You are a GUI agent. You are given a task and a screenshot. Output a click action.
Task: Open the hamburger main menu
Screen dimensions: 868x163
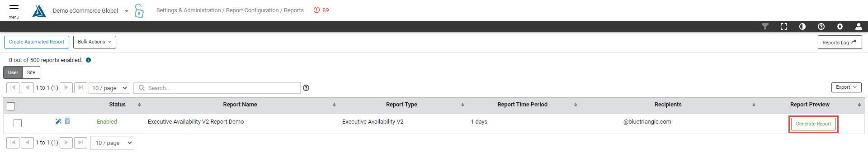(14, 11)
